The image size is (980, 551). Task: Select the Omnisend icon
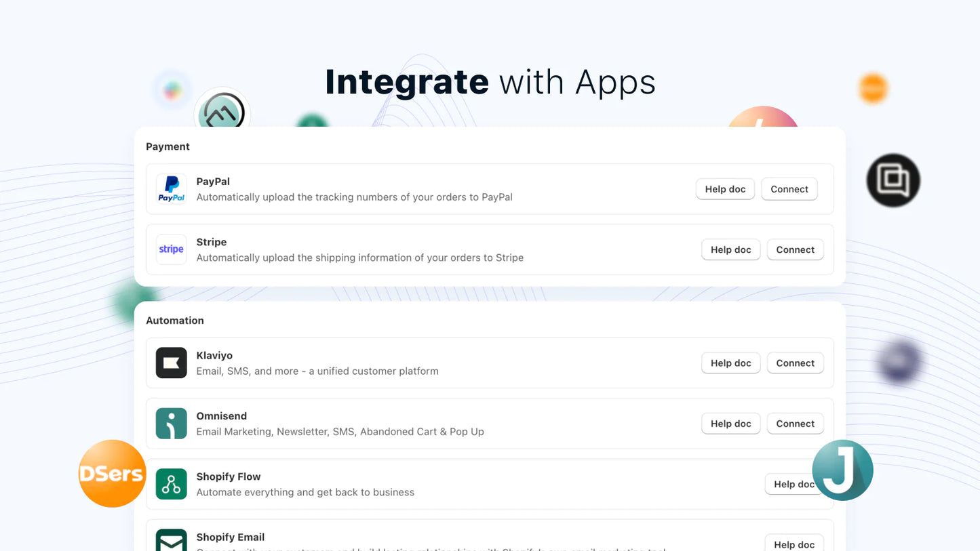coord(171,423)
